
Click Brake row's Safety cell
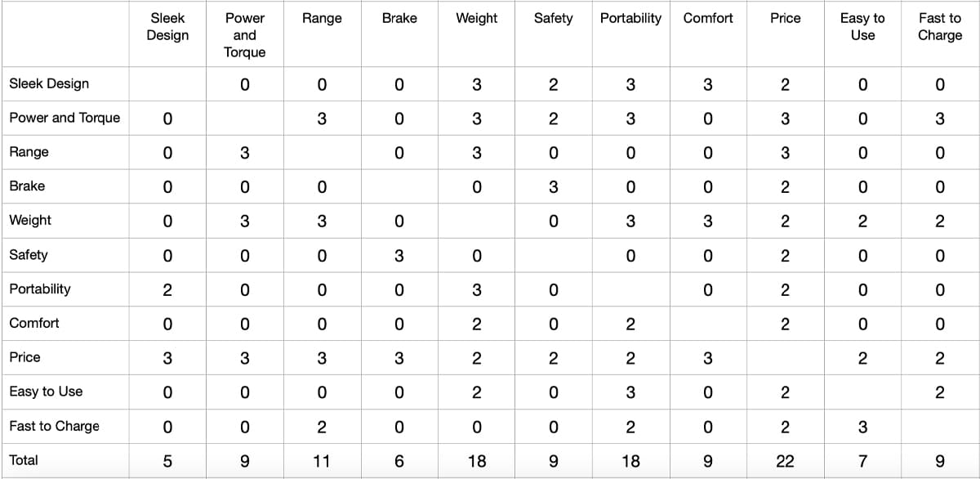(553, 186)
